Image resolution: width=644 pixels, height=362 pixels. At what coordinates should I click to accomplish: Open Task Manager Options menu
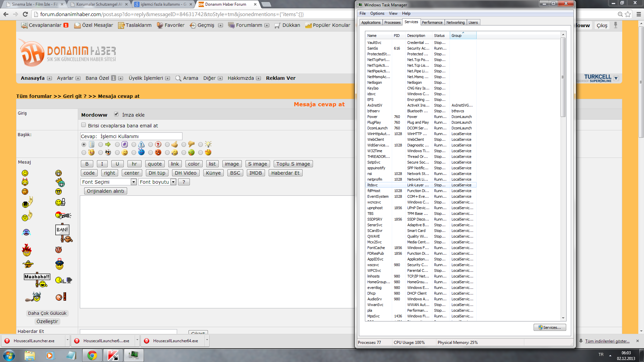(377, 13)
